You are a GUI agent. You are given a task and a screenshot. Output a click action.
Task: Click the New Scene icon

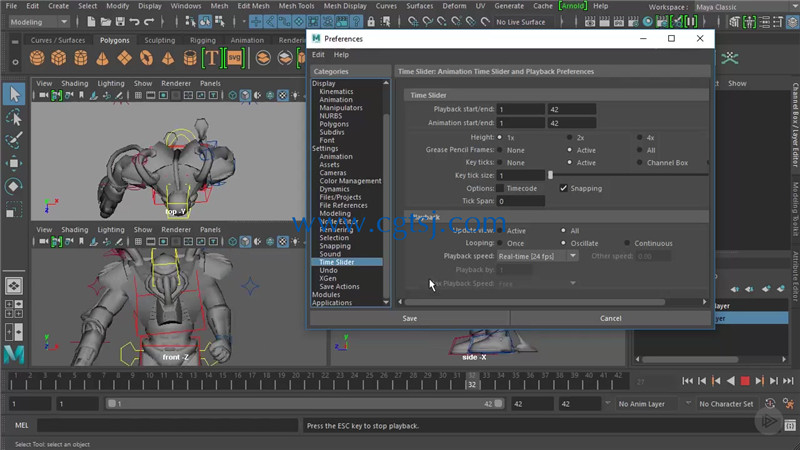tap(91, 22)
